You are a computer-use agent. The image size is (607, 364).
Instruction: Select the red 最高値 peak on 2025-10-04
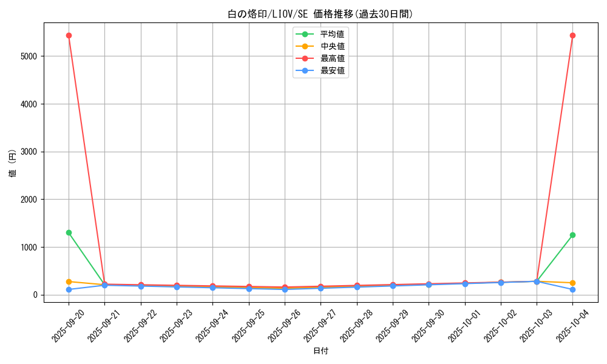point(572,35)
